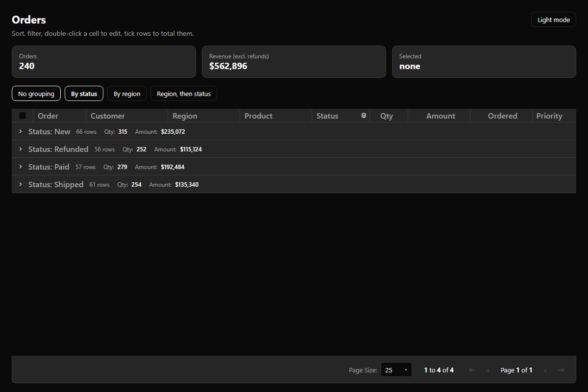This screenshot has height=392, width=588.
Task: Click the '1 to 4 of 4' summary
Action: (439, 370)
